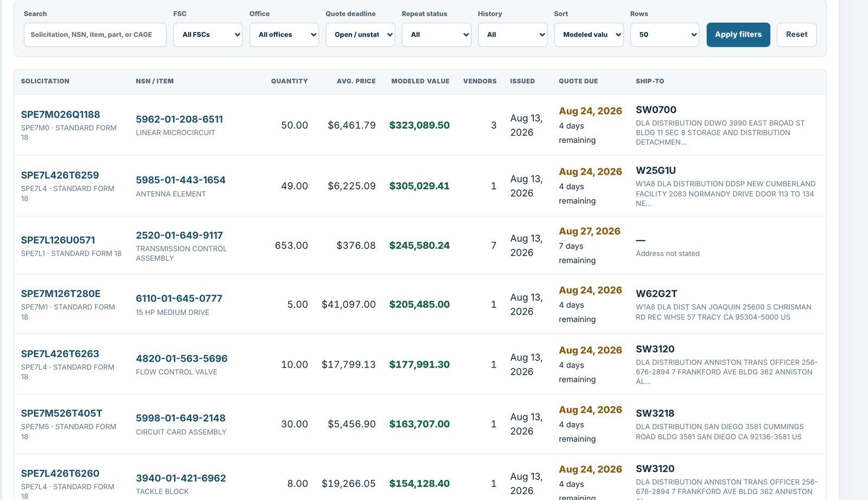Open the History dropdown
The image size is (868, 500).
coord(513,35)
